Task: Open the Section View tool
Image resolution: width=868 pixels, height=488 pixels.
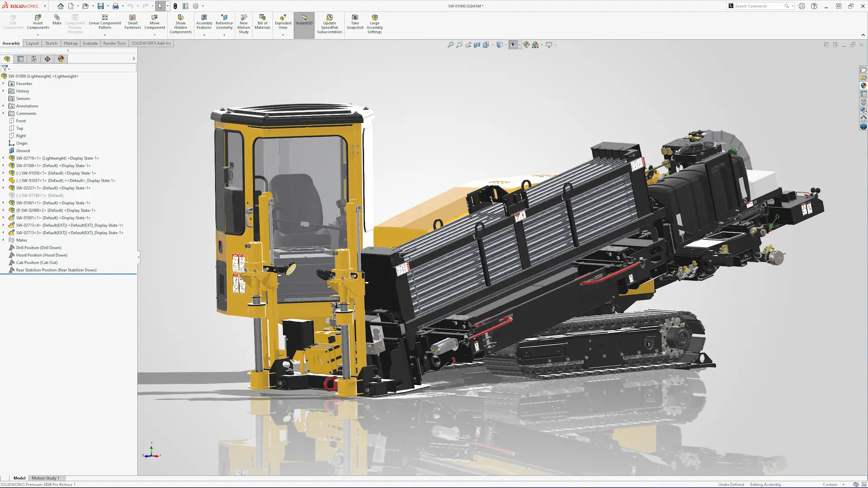Action: click(x=476, y=44)
